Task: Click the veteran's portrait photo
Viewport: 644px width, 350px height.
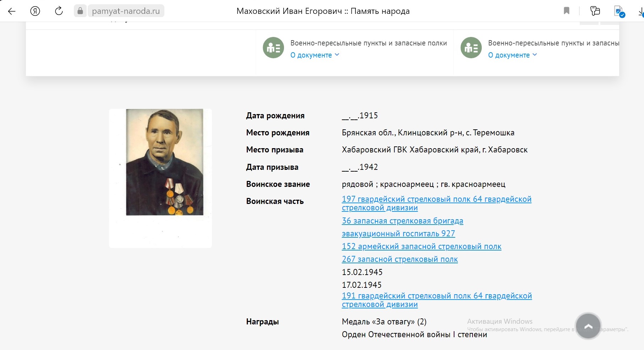Action: [165, 162]
